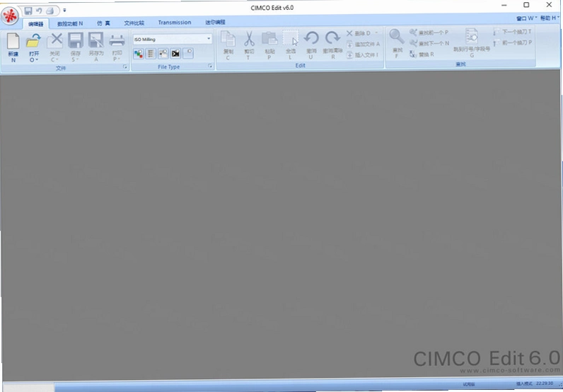Viewport: 563px width, 392px height.
Task: Click the 22:29:30 clock in status bar
Action: pyautogui.click(x=545, y=384)
